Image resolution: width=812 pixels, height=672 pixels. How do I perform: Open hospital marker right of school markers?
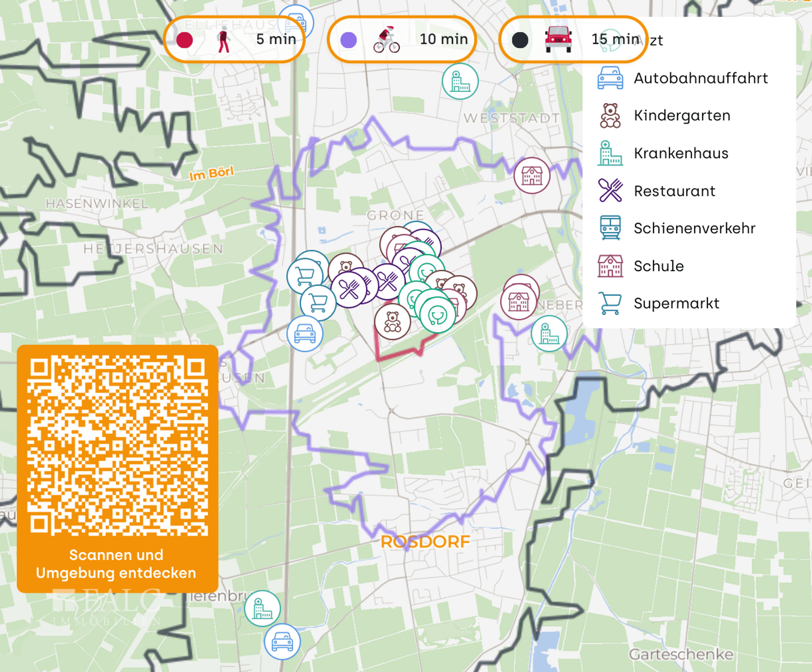pyautogui.click(x=549, y=334)
